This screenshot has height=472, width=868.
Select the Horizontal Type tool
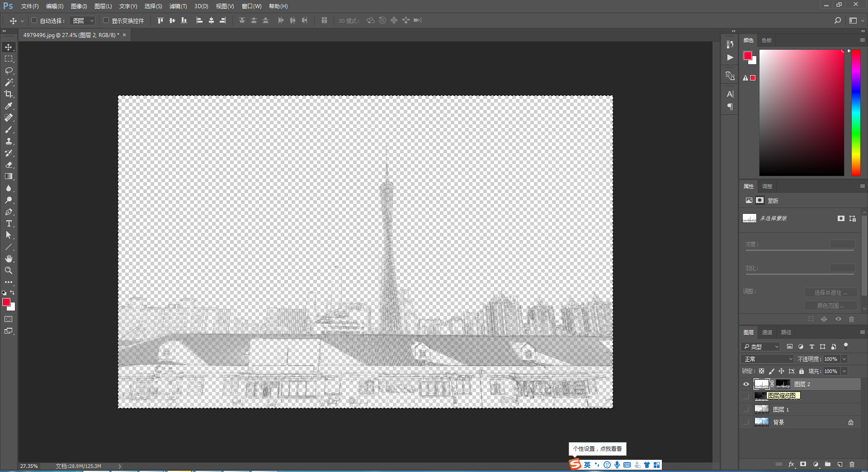point(9,224)
